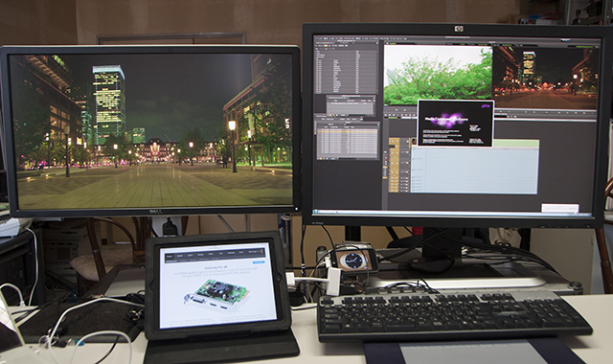Viewport: 613px width, 364px height.
Task: Click the source monitor showing green trees
Action: point(438,75)
